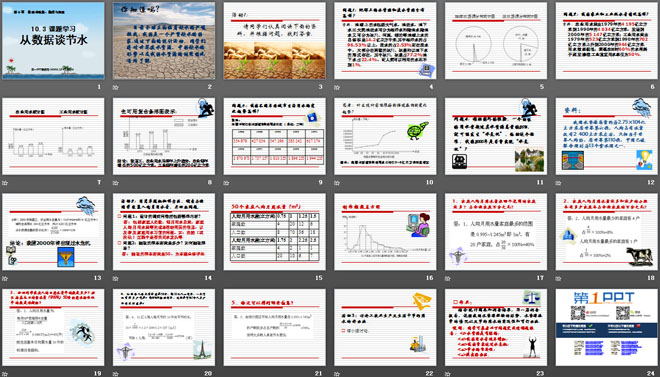Select slide 15 household water table thumbnail
This screenshot has width=660, height=377.
(x=274, y=232)
